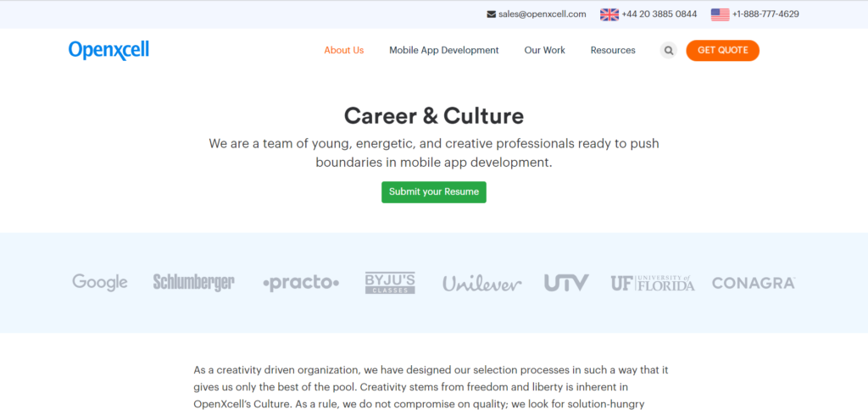Click the Google client logo

tap(100, 283)
